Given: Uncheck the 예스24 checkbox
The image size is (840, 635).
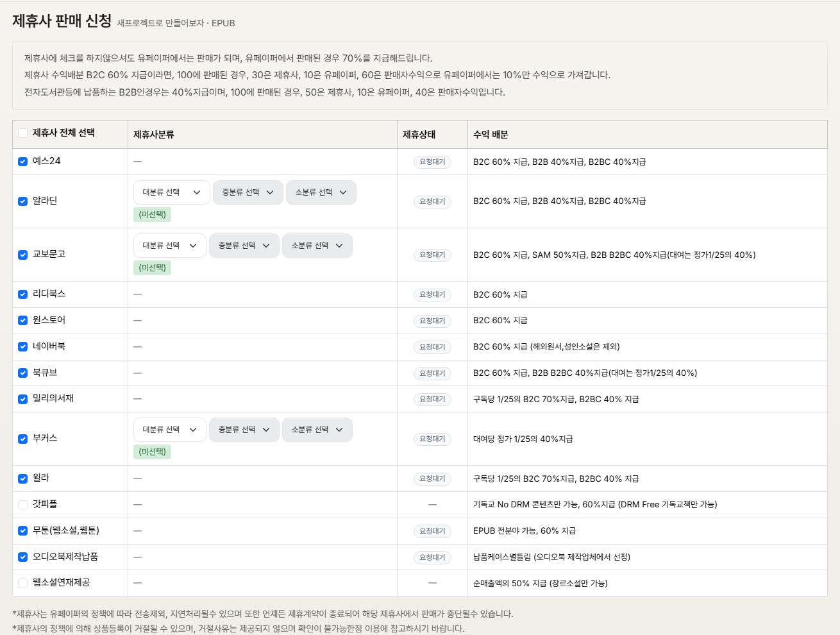Looking at the screenshot, I should (23, 162).
